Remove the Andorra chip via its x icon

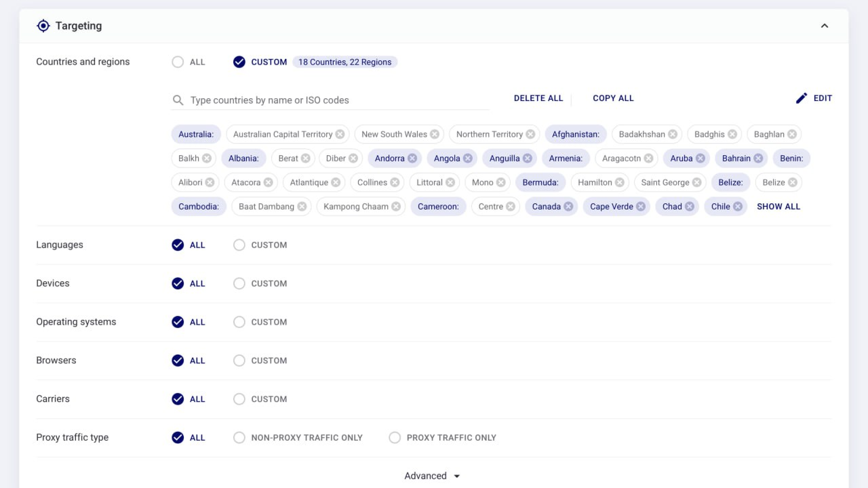point(412,158)
